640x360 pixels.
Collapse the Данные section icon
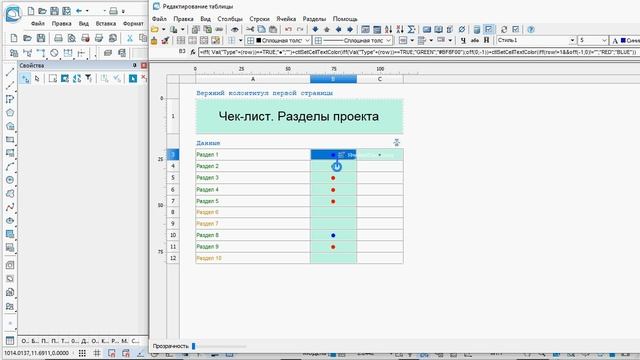tap(396, 142)
